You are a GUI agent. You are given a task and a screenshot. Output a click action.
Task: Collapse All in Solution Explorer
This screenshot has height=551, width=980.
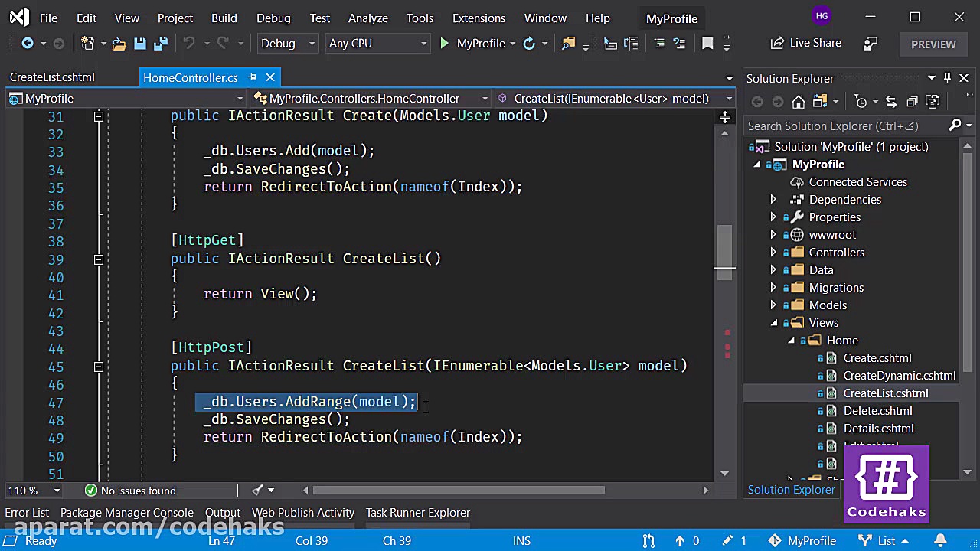(x=912, y=102)
